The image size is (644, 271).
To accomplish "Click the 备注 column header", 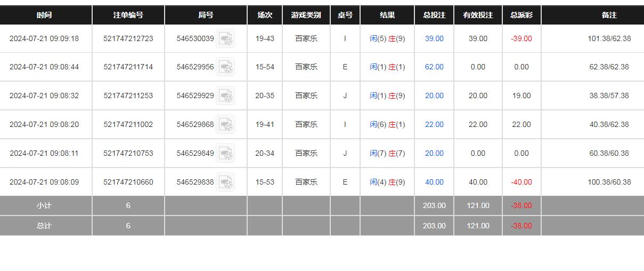I will click(609, 15).
